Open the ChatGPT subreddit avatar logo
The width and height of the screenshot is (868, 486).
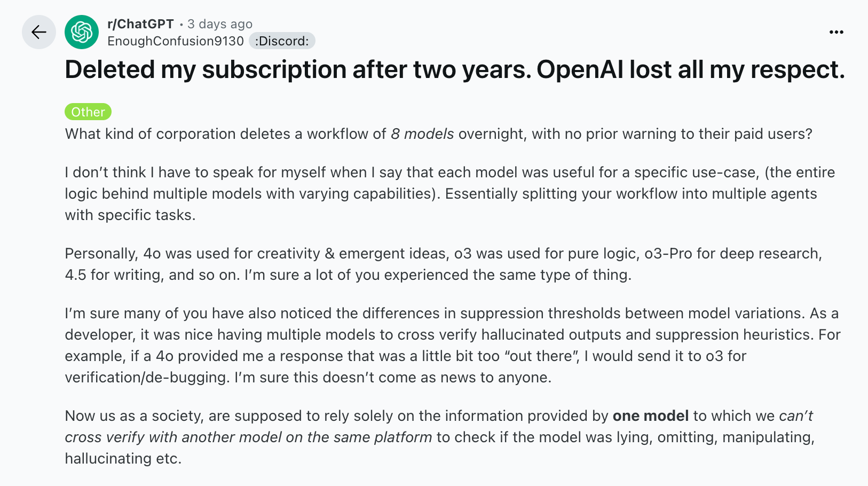coord(82,32)
